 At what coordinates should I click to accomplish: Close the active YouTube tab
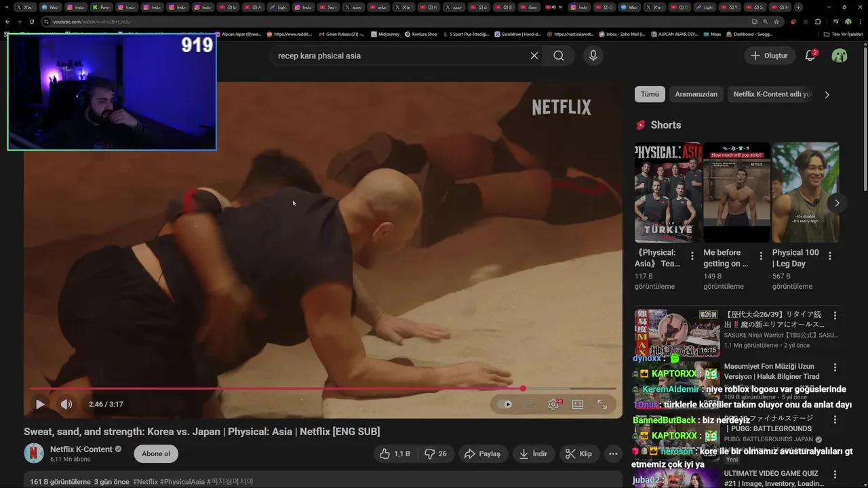(x=560, y=7)
